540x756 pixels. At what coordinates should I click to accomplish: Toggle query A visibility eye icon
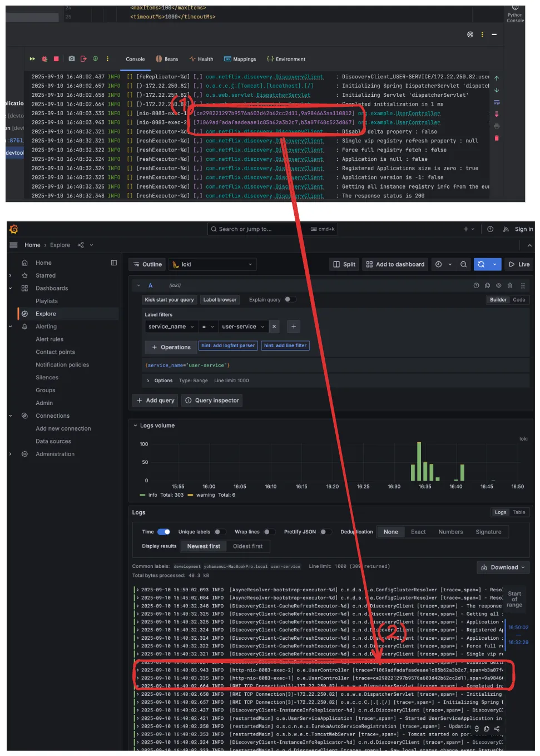[x=498, y=285]
